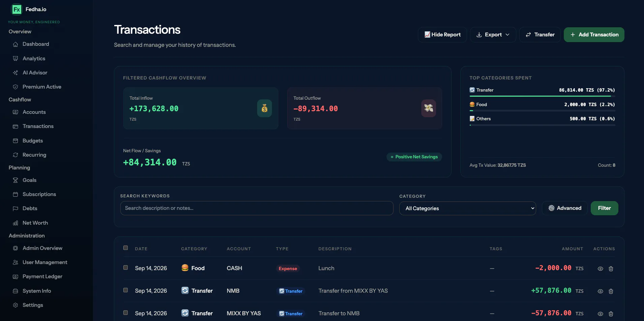Screen dimensions: 644x321
Task: Click the Others category progress bar
Action: (x=542, y=125)
